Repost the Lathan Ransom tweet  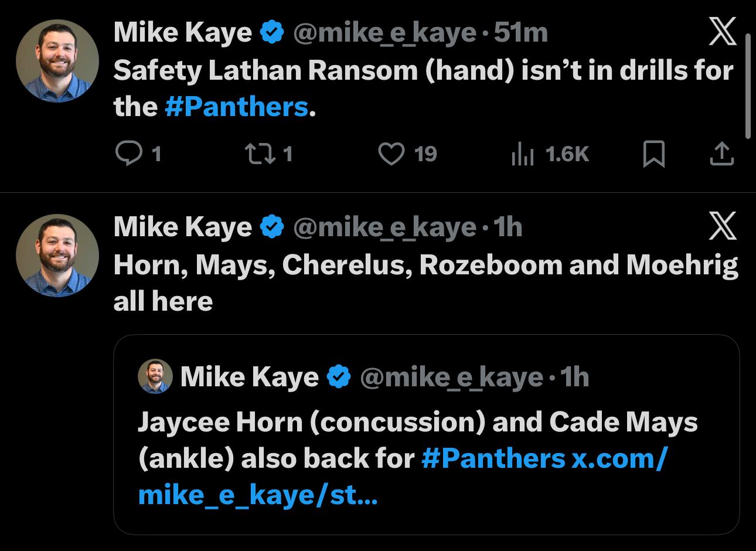coord(256,154)
